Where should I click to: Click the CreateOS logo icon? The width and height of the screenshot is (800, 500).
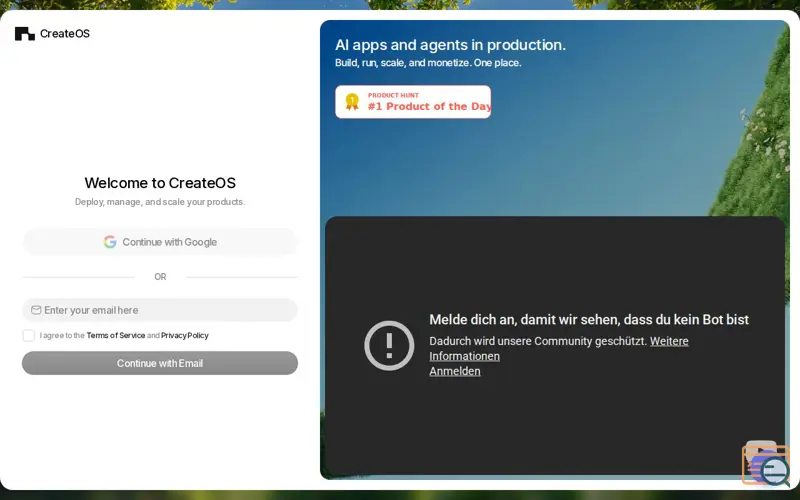coord(24,34)
